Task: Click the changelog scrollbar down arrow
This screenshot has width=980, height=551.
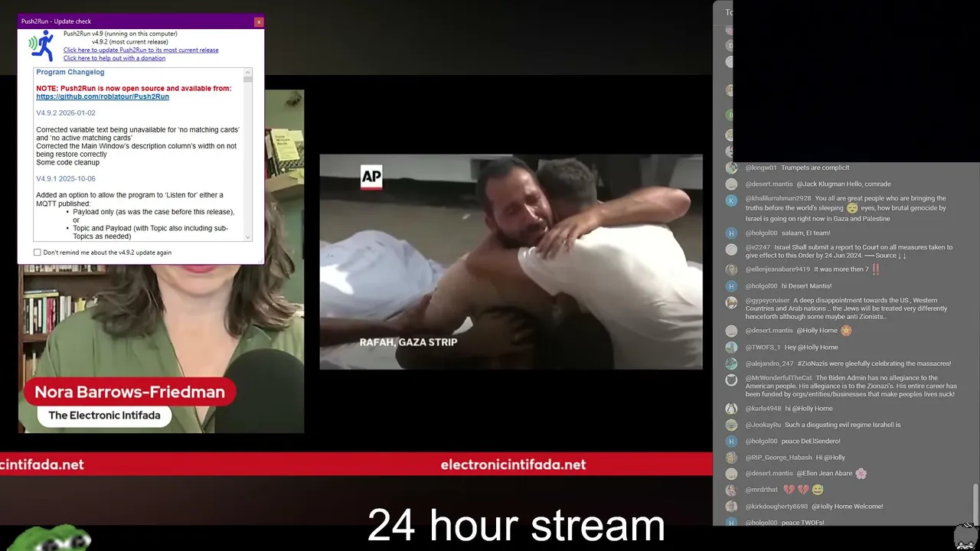Action: tap(247, 237)
